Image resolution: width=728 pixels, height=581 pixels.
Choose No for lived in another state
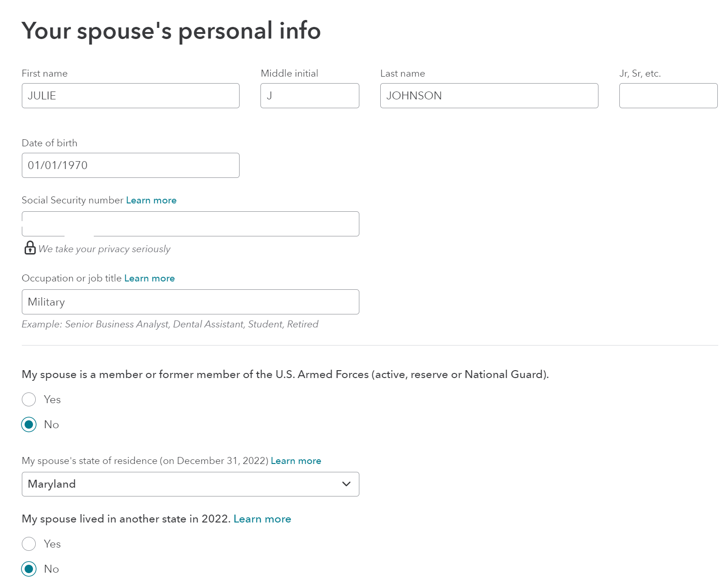click(x=29, y=569)
